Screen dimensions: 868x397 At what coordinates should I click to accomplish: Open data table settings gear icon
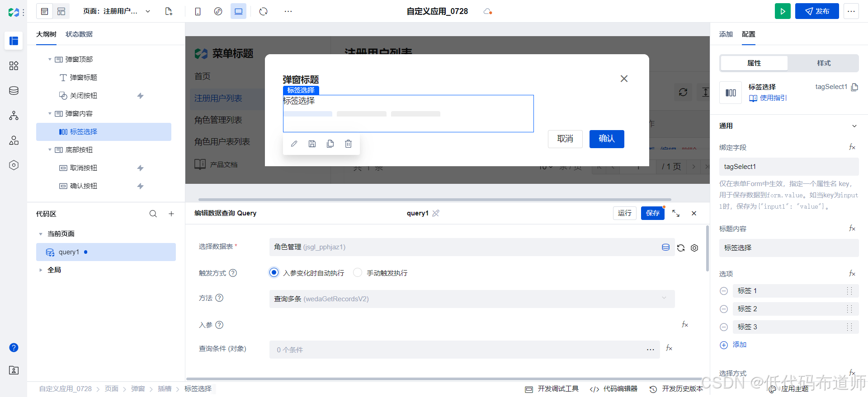[694, 248]
